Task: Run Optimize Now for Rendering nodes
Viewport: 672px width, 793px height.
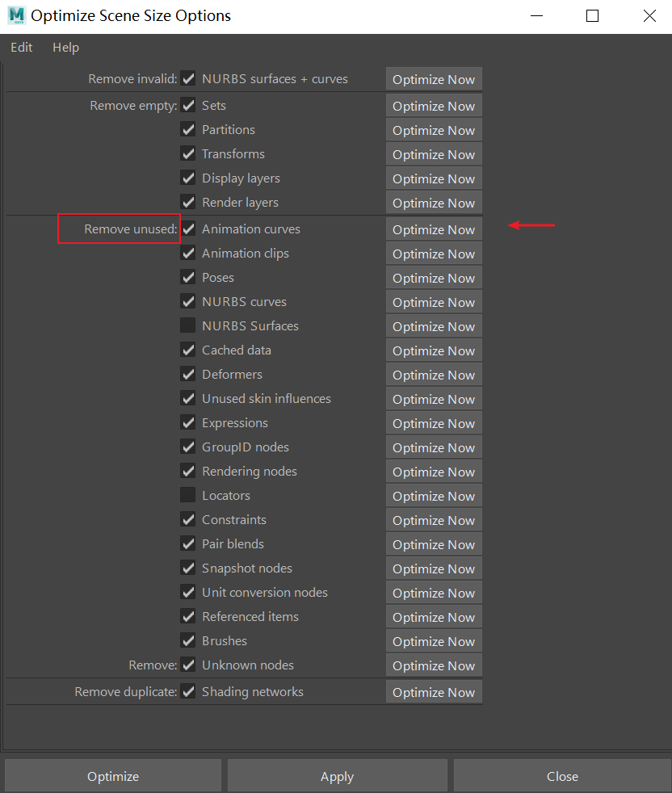Action: pyautogui.click(x=434, y=472)
